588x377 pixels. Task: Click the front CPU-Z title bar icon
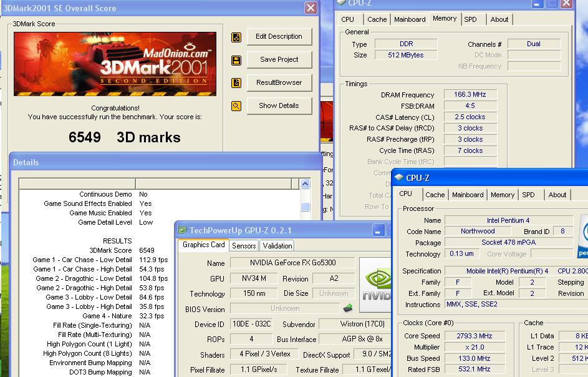coord(399,177)
